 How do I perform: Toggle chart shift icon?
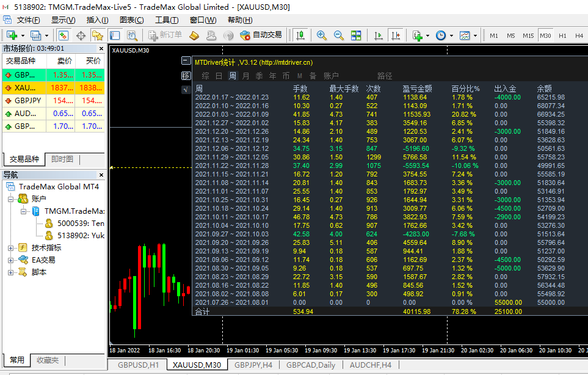point(396,35)
